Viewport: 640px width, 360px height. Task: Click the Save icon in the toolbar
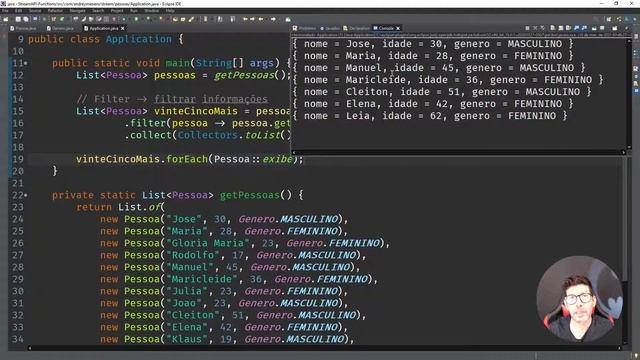pyautogui.click(x=18, y=19)
